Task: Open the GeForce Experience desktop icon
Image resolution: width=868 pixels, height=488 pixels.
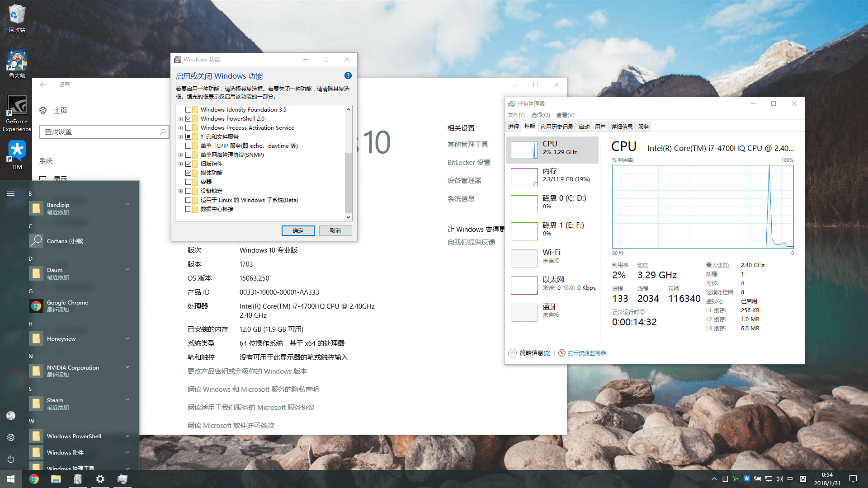Action: (x=17, y=113)
